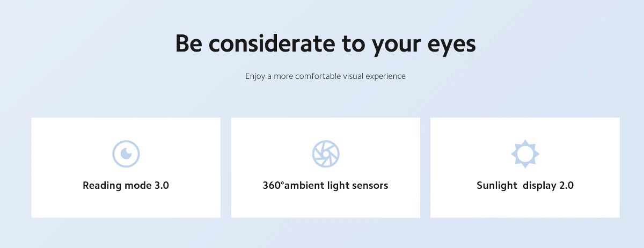The image size is (644, 248).
Task: Click the word 'Reading' in the left card
Action: pyautogui.click(x=101, y=186)
